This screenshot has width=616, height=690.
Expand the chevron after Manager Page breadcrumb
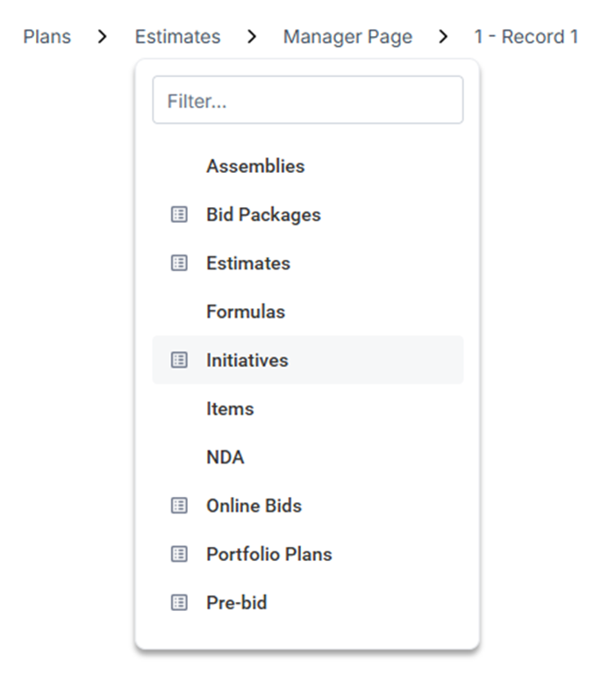pyautogui.click(x=443, y=37)
